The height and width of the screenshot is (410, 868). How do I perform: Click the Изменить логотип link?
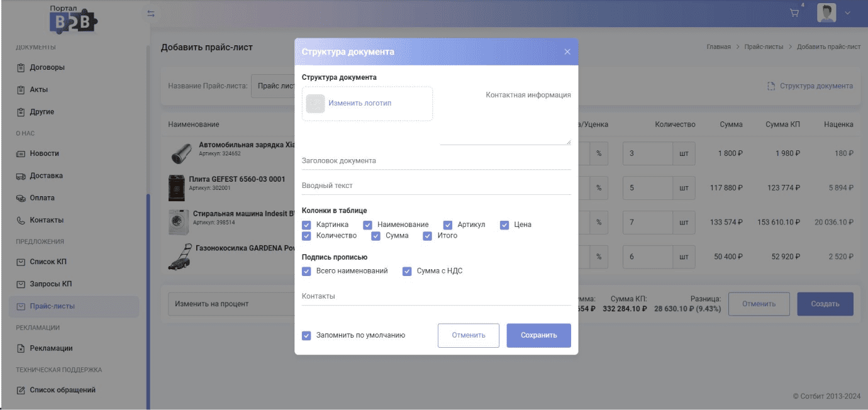tap(360, 103)
